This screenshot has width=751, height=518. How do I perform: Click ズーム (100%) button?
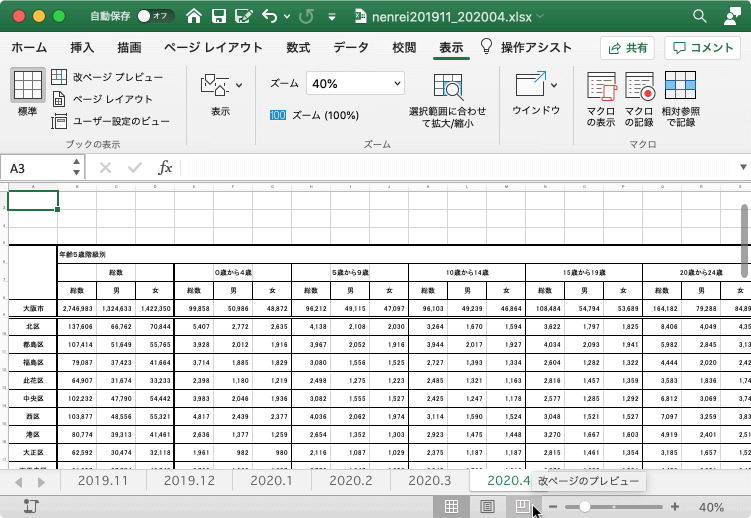click(314, 115)
